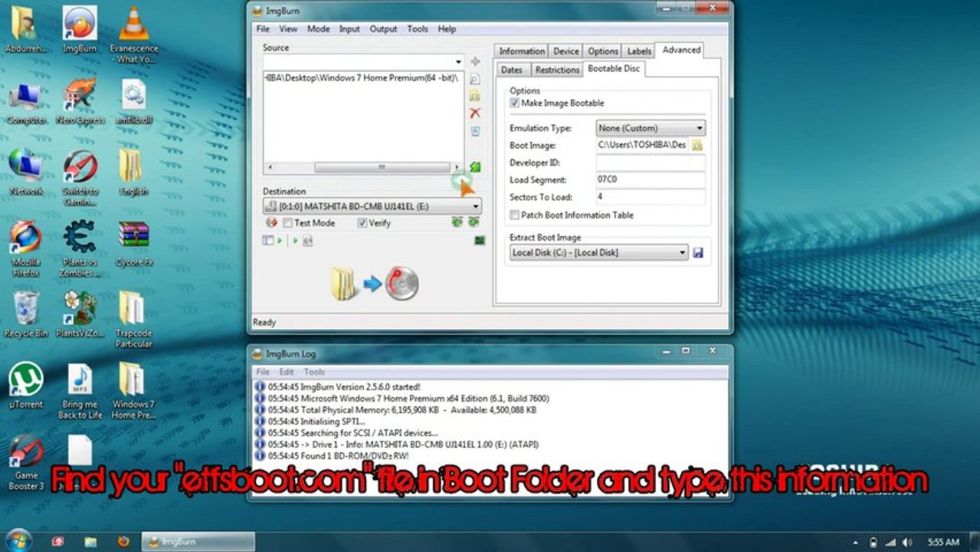Click the Windows Start orb
This screenshot has height=552, width=980.
[x=18, y=540]
